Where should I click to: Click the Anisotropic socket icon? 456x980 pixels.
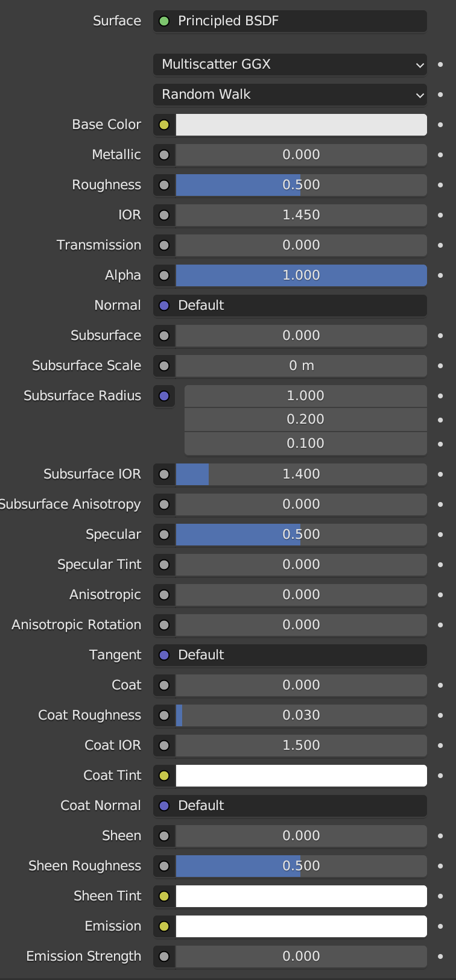click(x=164, y=595)
